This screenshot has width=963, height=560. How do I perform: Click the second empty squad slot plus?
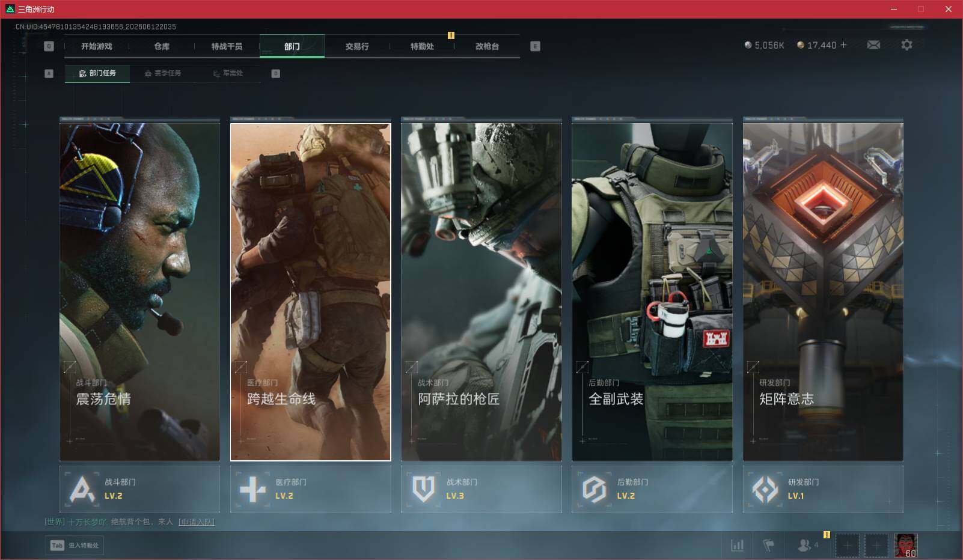click(876, 546)
